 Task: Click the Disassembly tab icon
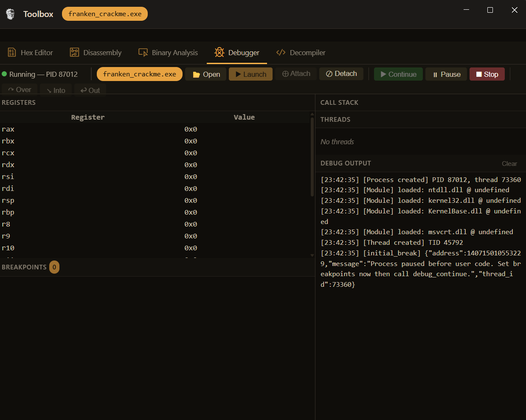74,53
